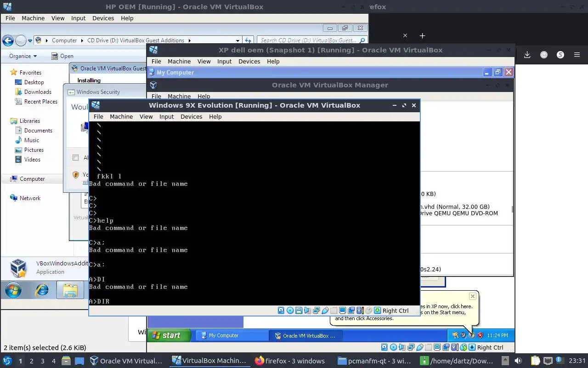Click keyboard capture arrow icon in Windows 9X window

click(x=377, y=310)
